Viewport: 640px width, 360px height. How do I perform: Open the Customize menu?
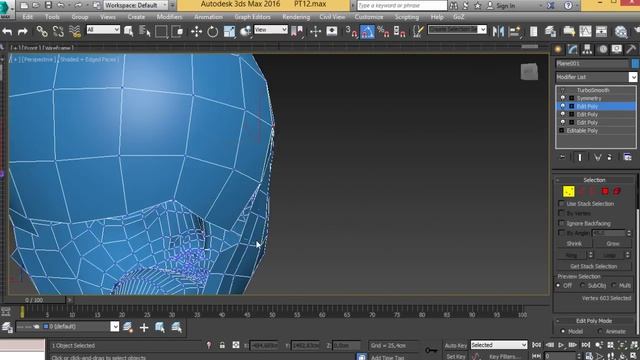[369, 17]
